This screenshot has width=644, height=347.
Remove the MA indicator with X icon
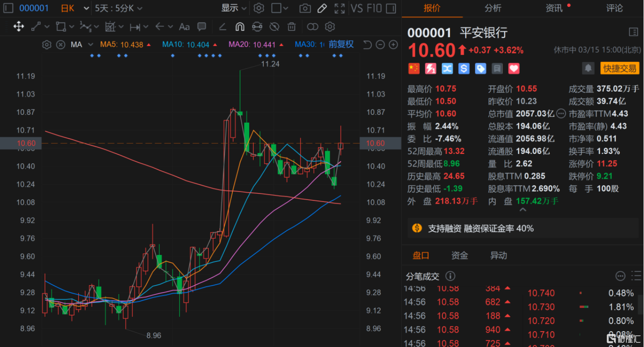61,45
